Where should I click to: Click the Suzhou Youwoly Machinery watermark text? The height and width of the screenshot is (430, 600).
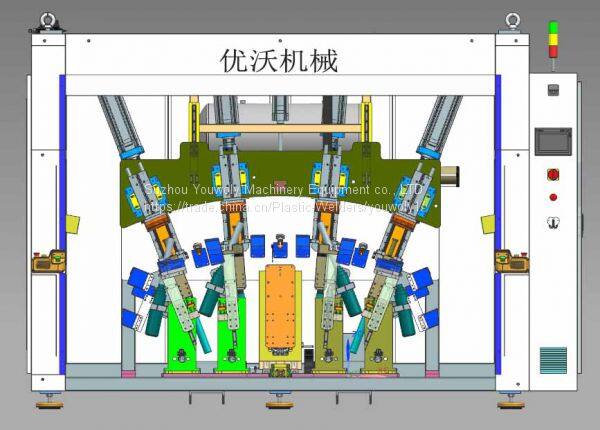[283, 189]
